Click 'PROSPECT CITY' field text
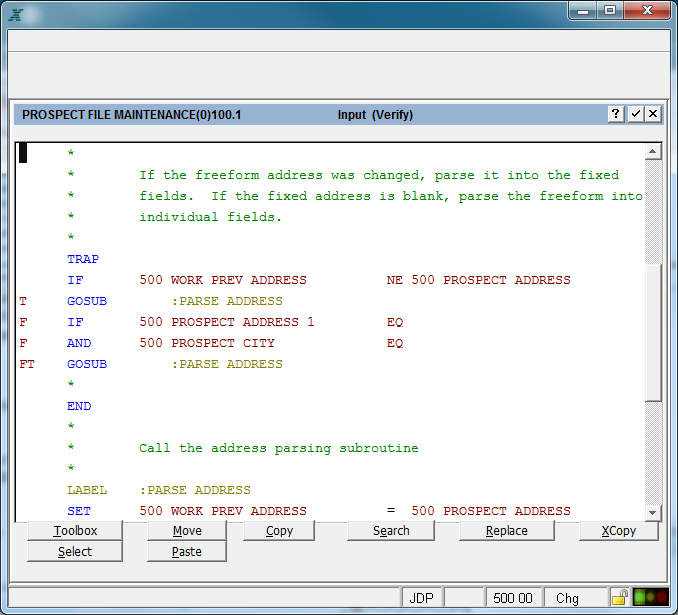The width and height of the screenshot is (678, 615). pos(223,343)
